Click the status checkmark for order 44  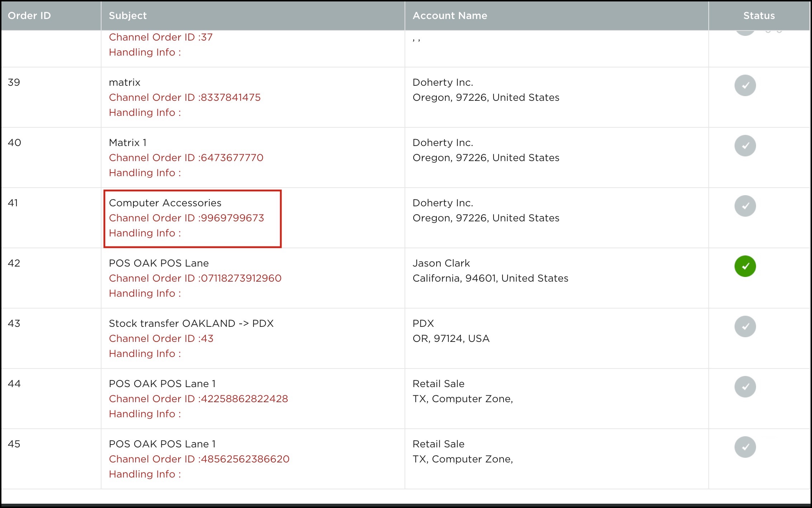click(745, 387)
